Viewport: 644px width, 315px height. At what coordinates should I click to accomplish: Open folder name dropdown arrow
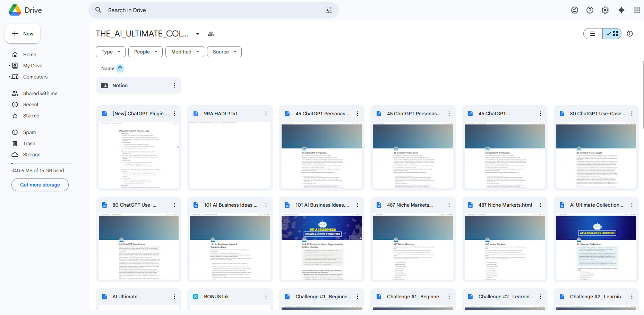click(198, 34)
